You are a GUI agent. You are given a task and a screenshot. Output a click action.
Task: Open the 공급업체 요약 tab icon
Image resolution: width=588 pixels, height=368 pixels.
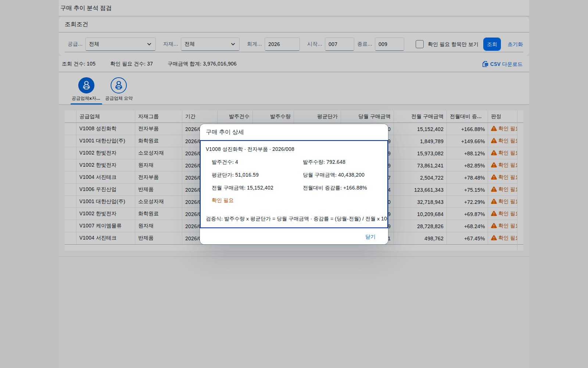[119, 85]
